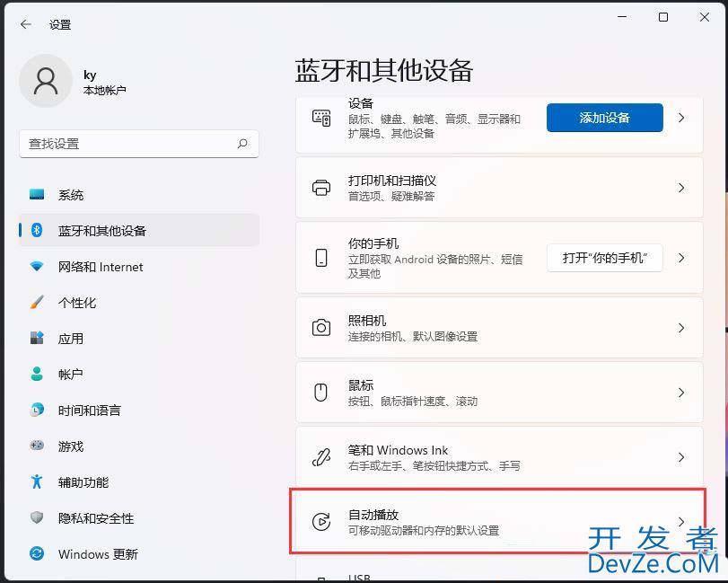Open 照相机 via its right chevron
Viewport: 728px width, 583px height.
(681, 328)
